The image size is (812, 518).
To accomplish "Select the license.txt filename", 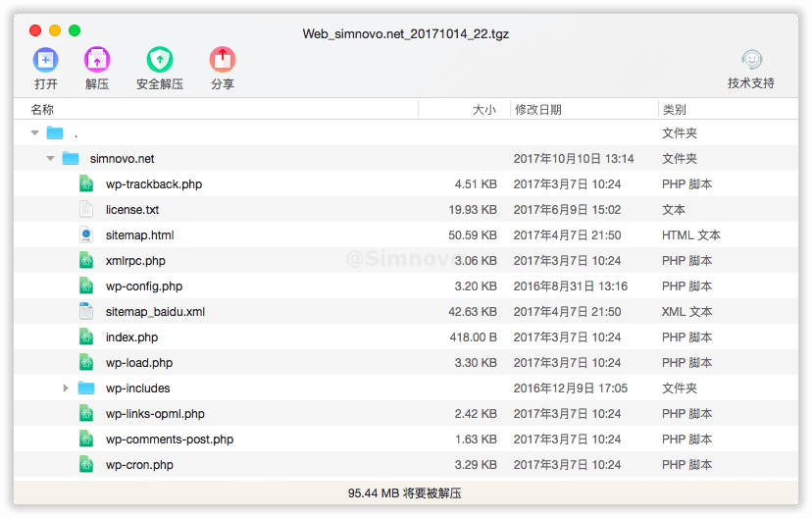I will coord(132,209).
